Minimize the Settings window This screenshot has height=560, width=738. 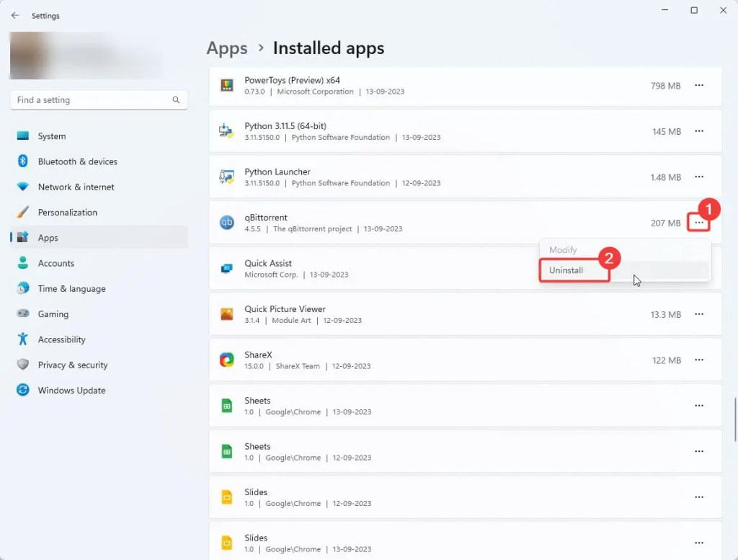pos(664,10)
